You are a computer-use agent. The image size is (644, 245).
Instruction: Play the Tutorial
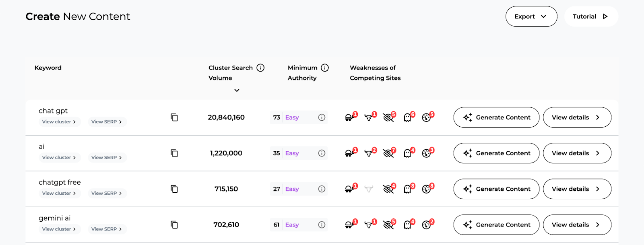point(590,16)
